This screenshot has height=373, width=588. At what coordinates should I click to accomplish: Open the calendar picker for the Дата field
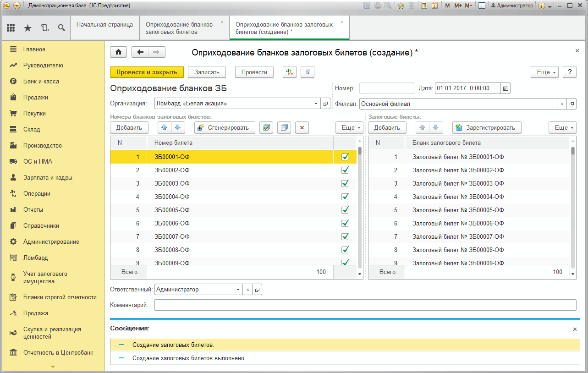506,88
